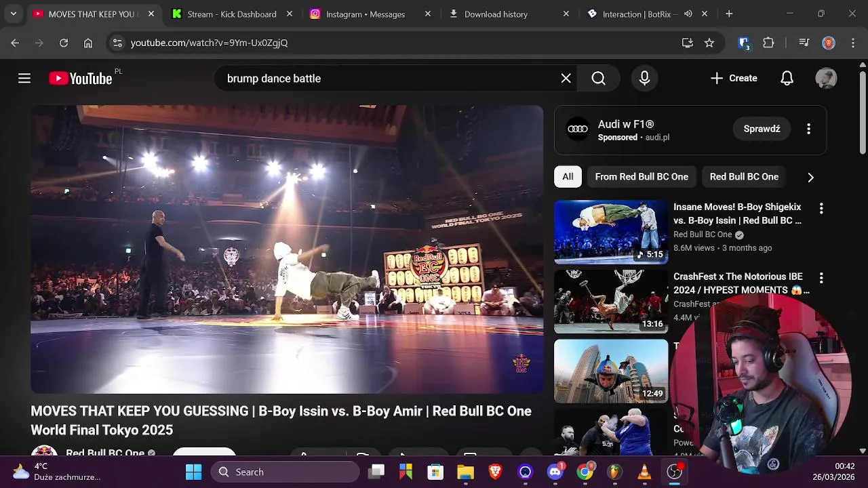Open Shigekix vs Issin video thumbnail
The width and height of the screenshot is (868, 488).
(611, 232)
